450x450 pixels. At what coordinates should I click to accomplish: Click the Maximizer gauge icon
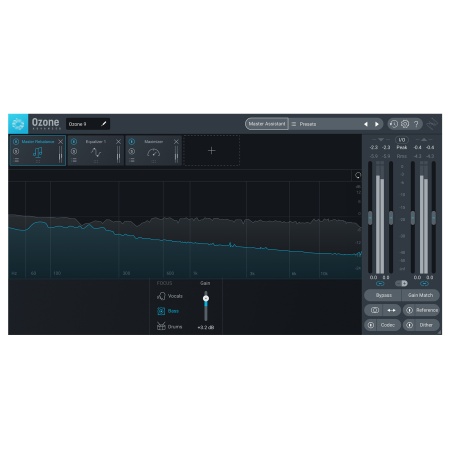click(x=154, y=153)
